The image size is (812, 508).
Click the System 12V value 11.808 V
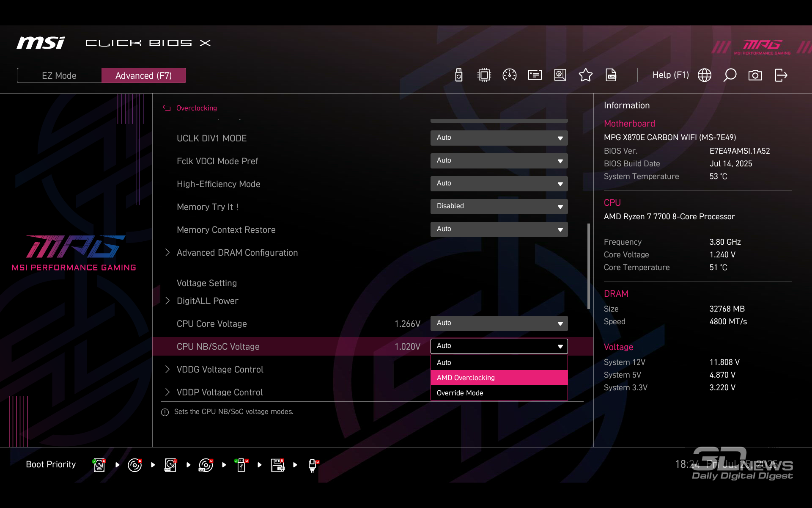tap(724, 362)
